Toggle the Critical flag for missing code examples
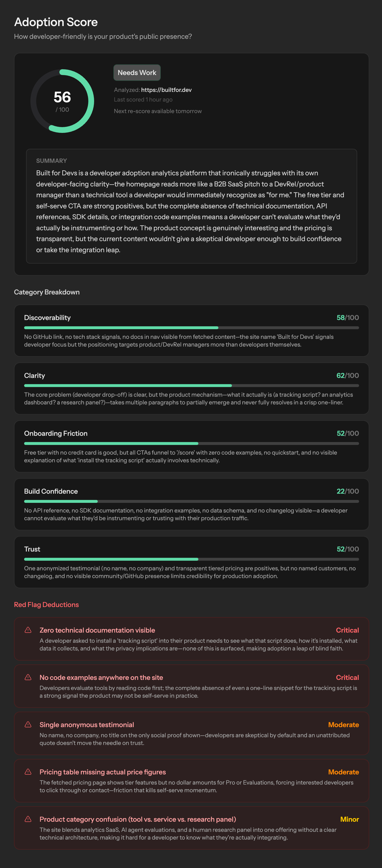The width and height of the screenshot is (382, 868). pos(347,678)
